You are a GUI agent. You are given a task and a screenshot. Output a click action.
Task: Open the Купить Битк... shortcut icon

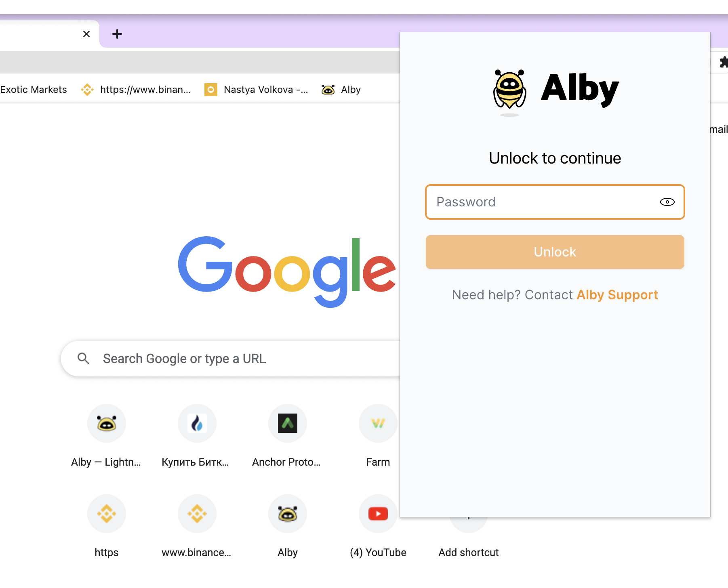pyautogui.click(x=197, y=423)
